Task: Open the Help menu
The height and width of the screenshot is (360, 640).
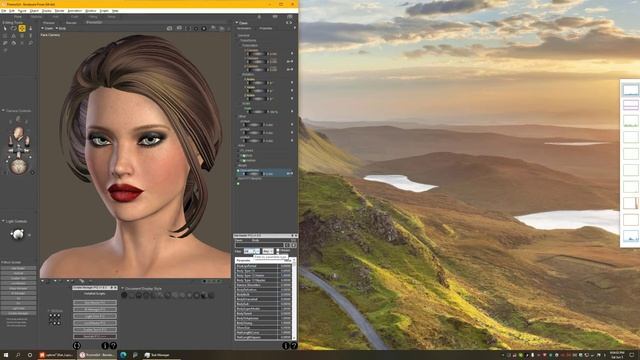Action: point(115,11)
